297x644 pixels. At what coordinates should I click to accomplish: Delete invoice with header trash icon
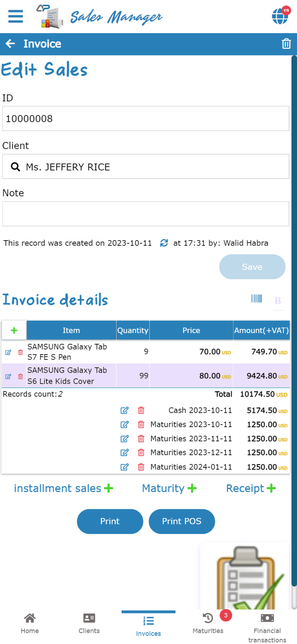click(x=286, y=44)
